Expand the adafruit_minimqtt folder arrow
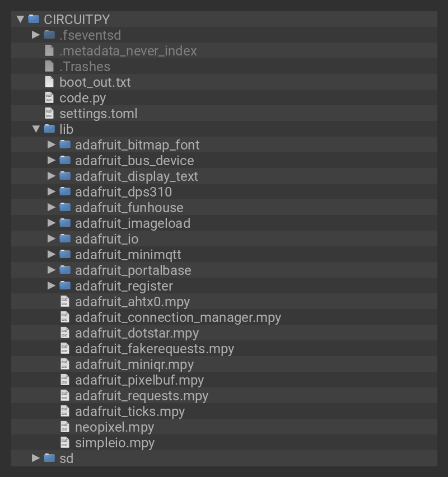The height and width of the screenshot is (477, 448). tap(52, 254)
